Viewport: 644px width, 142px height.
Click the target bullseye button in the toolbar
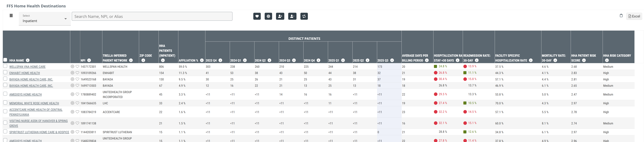pyautogui.click(x=268, y=16)
